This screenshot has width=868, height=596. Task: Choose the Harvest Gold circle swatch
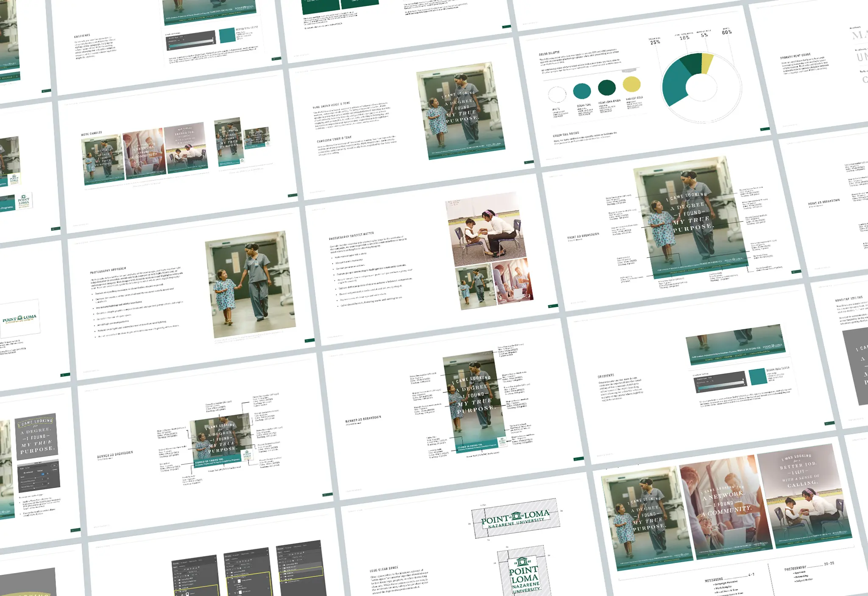(x=632, y=84)
